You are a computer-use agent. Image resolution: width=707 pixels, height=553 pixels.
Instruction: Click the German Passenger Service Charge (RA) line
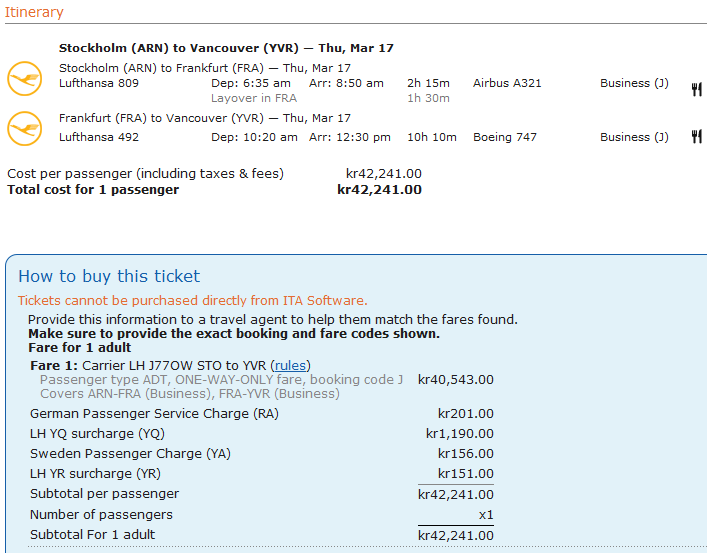tap(154, 413)
